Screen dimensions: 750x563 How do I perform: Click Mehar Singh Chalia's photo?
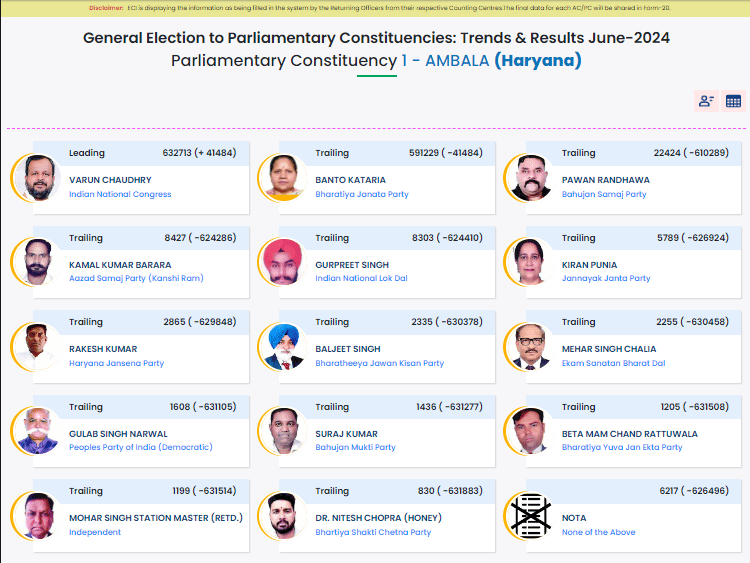point(530,346)
